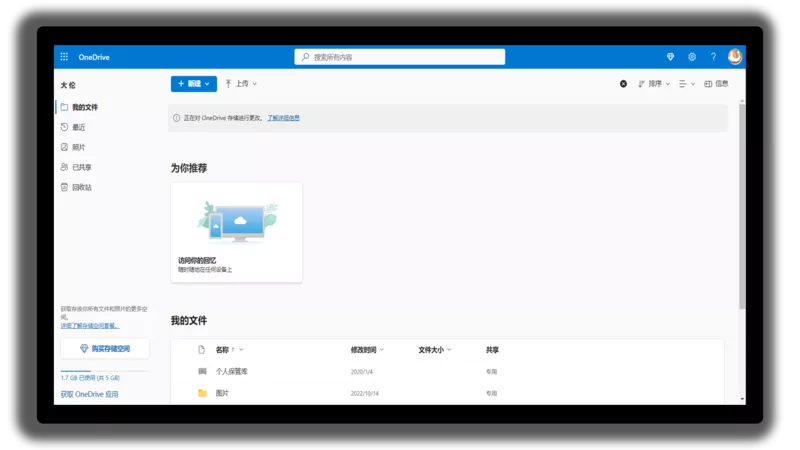The height and width of the screenshot is (450, 800).
Task: Click the 我的文件 folder icon in sidebar
Action: (64, 107)
